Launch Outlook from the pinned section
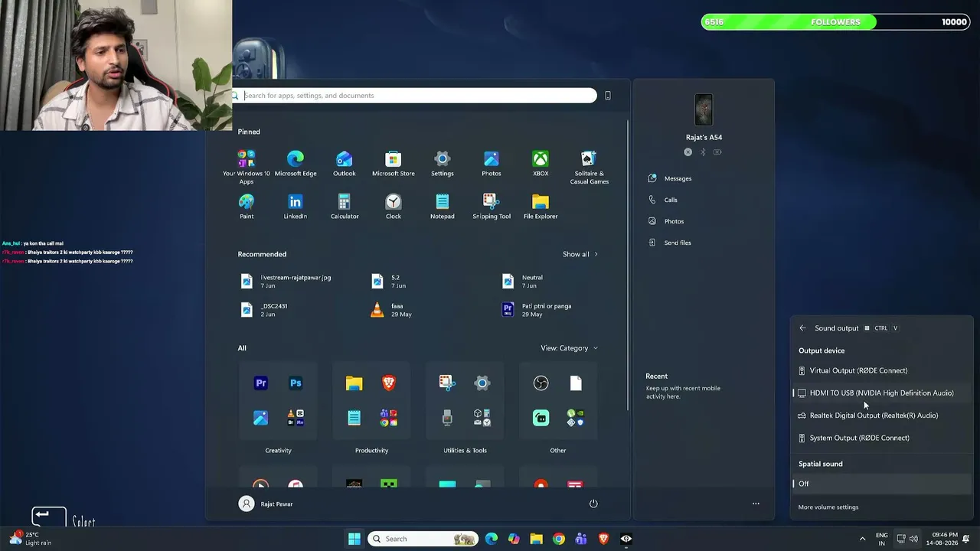 [345, 165]
